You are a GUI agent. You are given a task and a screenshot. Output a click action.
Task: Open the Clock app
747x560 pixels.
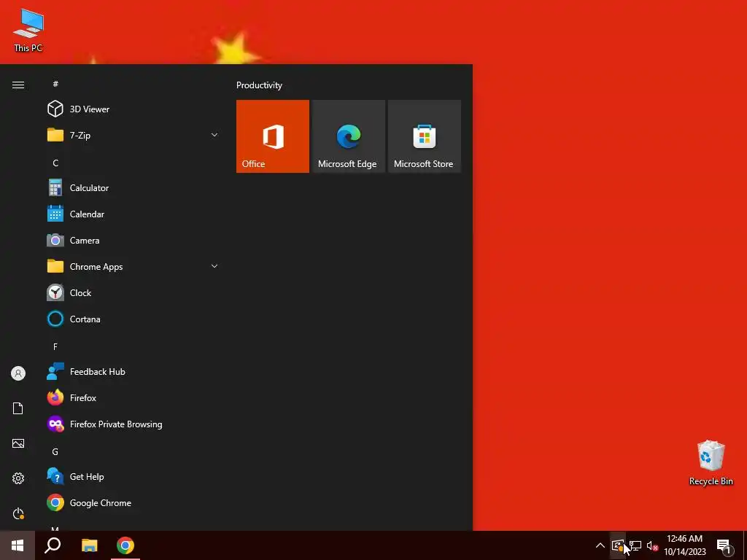(133, 293)
